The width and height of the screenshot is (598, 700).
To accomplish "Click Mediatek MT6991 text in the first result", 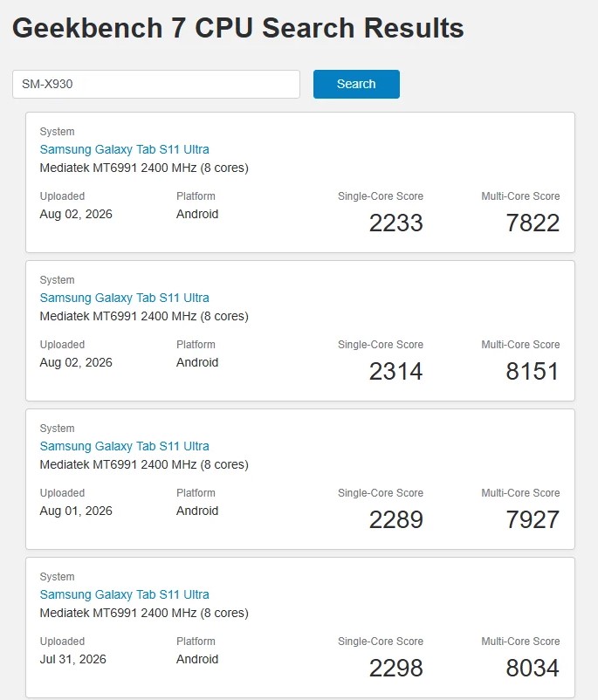I will (88, 168).
